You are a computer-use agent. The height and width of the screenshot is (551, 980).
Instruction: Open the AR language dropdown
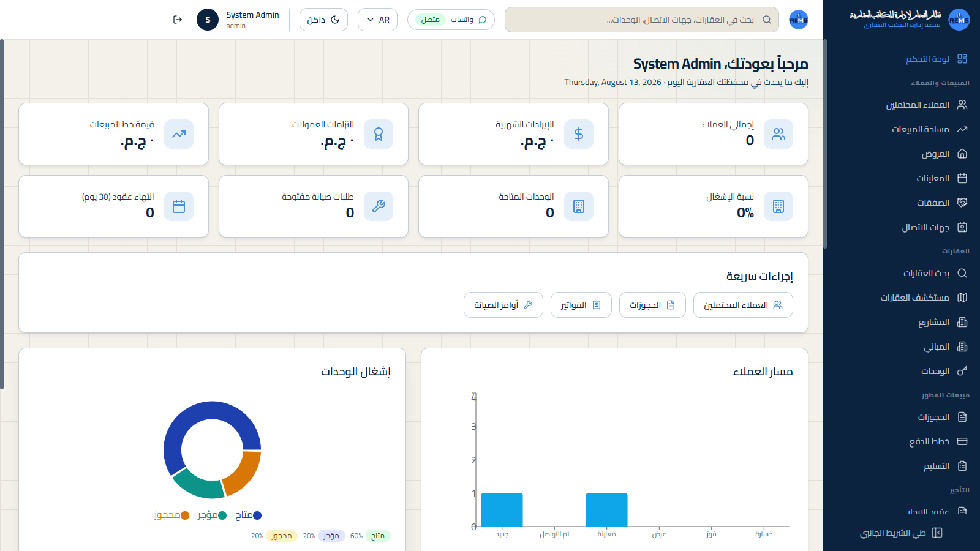coord(377,20)
